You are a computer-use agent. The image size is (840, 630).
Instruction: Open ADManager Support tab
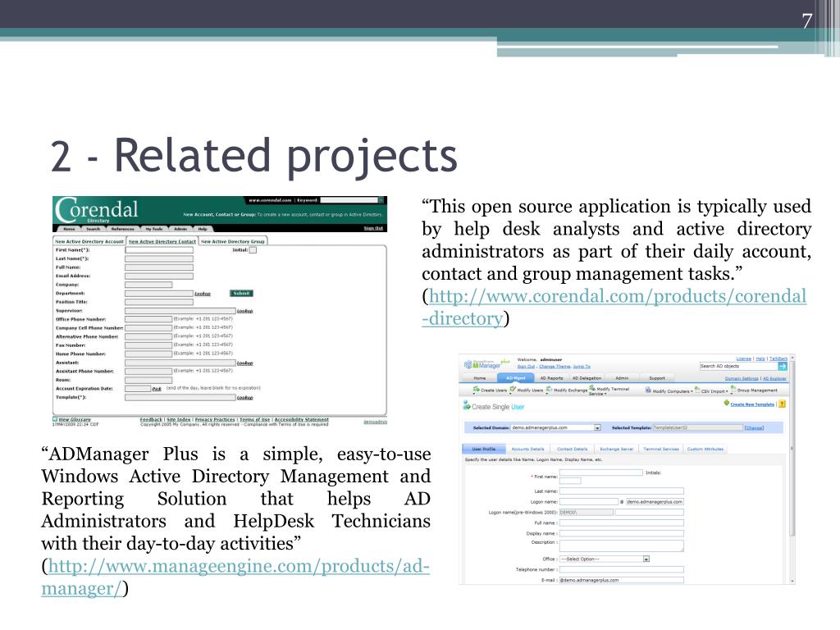pyautogui.click(x=657, y=377)
